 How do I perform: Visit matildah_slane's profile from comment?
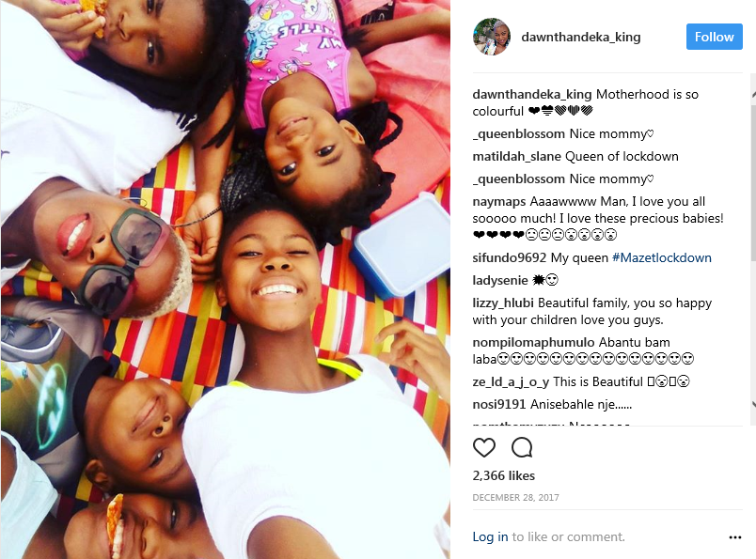tap(516, 157)
